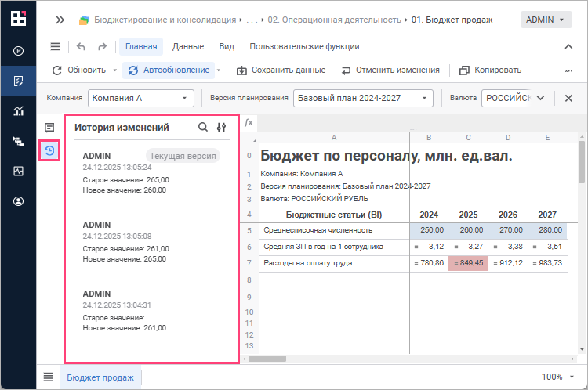The image size is (588, 390).
Task: Open the hamburger menu in the ribbon
Action: pyautogui.click(x=55, y=47)
